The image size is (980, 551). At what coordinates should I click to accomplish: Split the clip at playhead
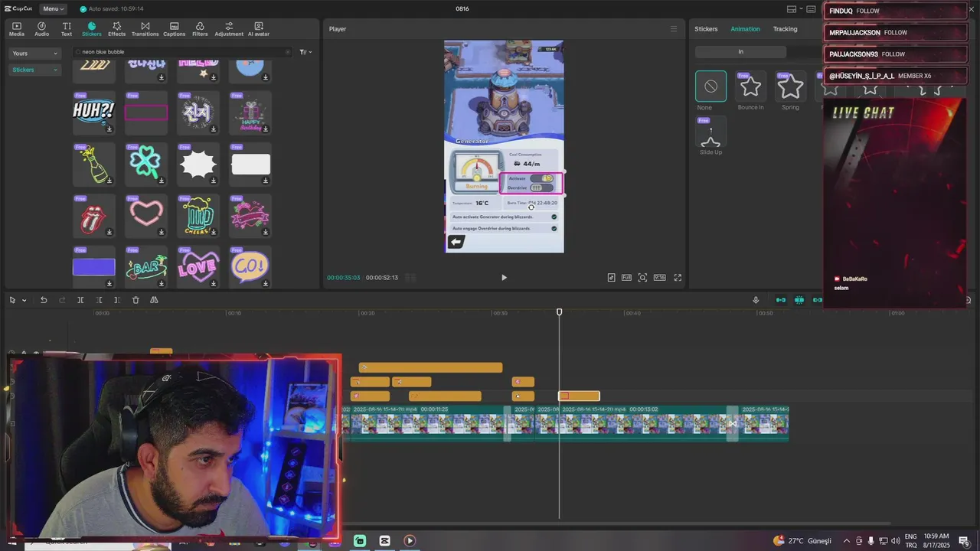coord(80,300)
